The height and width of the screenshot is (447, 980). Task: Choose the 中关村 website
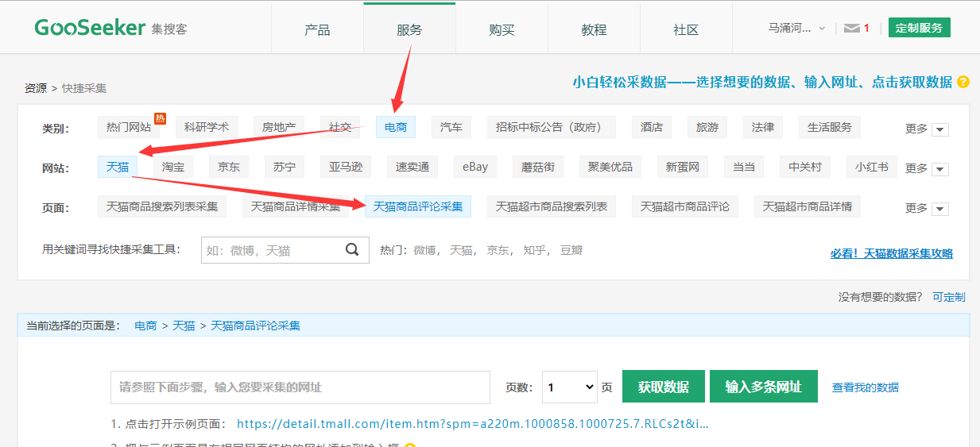click(805, 167)
